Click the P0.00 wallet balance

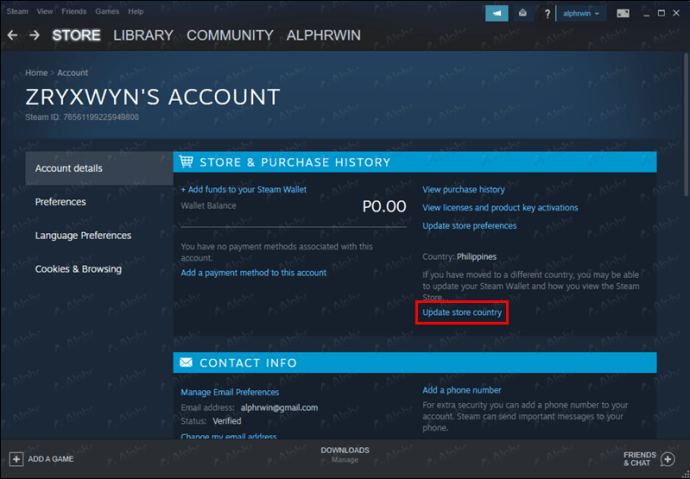click(384, 206)
